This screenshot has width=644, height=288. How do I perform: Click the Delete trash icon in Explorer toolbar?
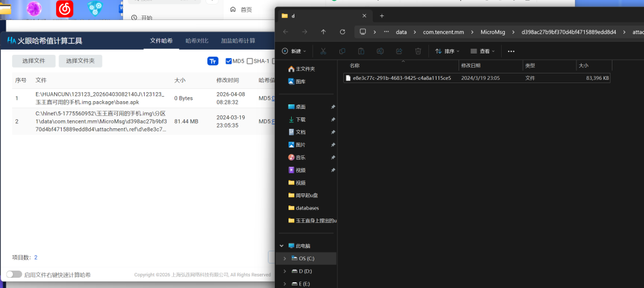418,51
